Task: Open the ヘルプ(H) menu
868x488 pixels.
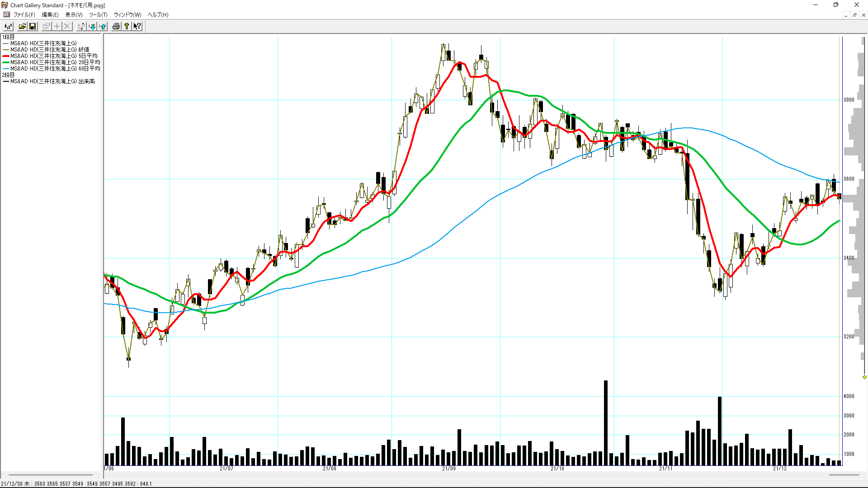Action: point(158,15)
